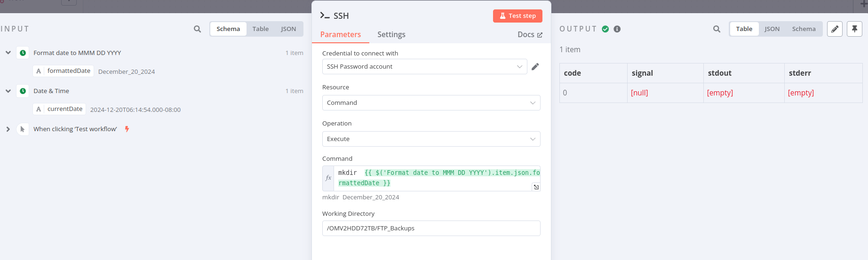
Task: Edit SSH credential with pencil icon
Action: (x=535, y=67)
